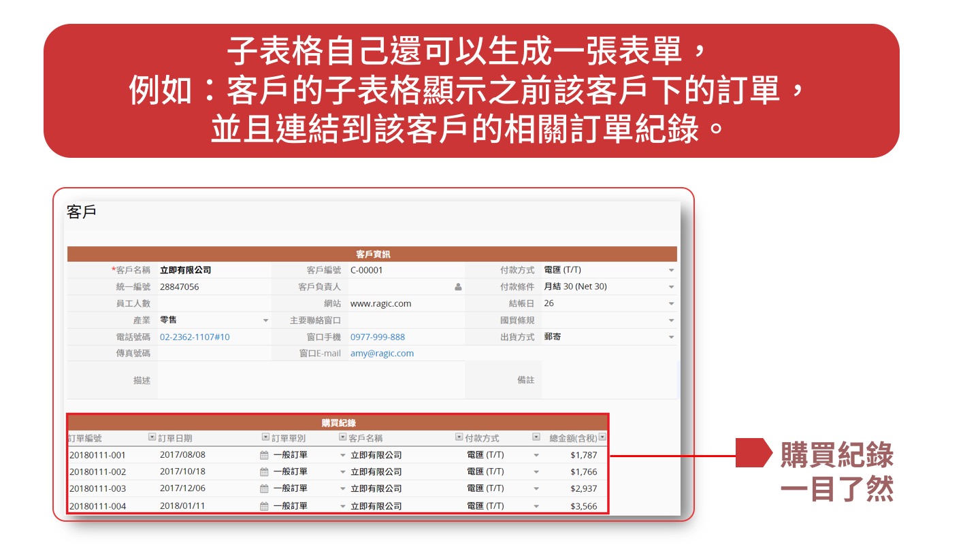Open the 訂單單別 column header filter arrow
This screenshot has width=980, height=551.
point(342,437)
